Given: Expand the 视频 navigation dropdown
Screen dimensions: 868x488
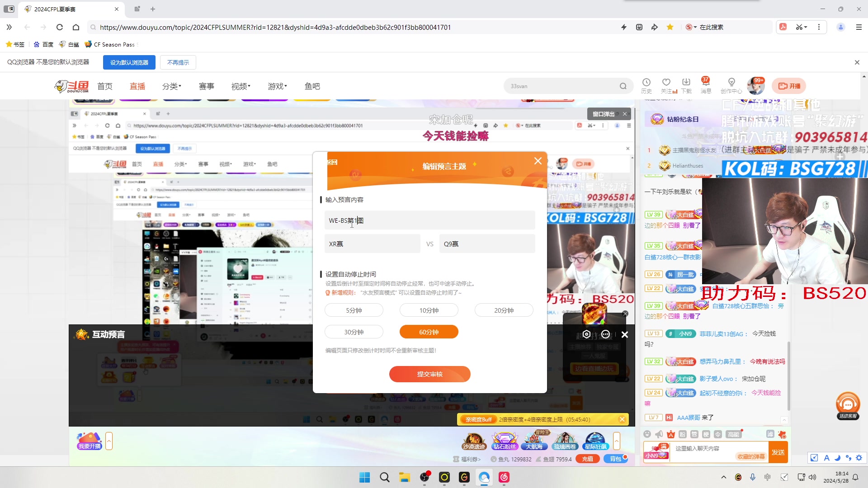Looking at the screenshot, I should pos(241,86).
